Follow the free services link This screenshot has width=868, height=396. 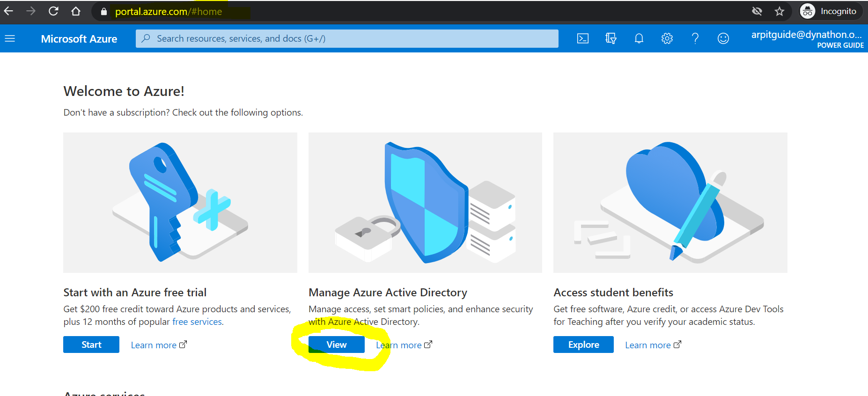click(197, 322)
